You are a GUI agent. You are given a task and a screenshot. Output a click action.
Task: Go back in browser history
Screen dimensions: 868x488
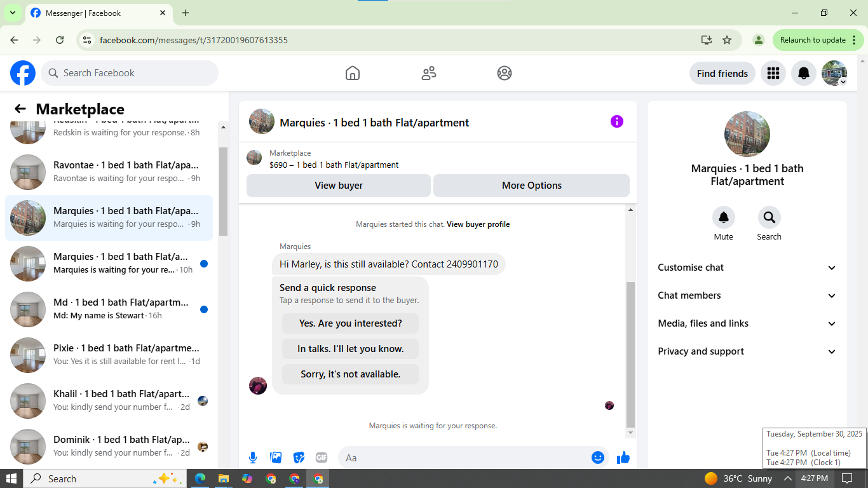14,40
